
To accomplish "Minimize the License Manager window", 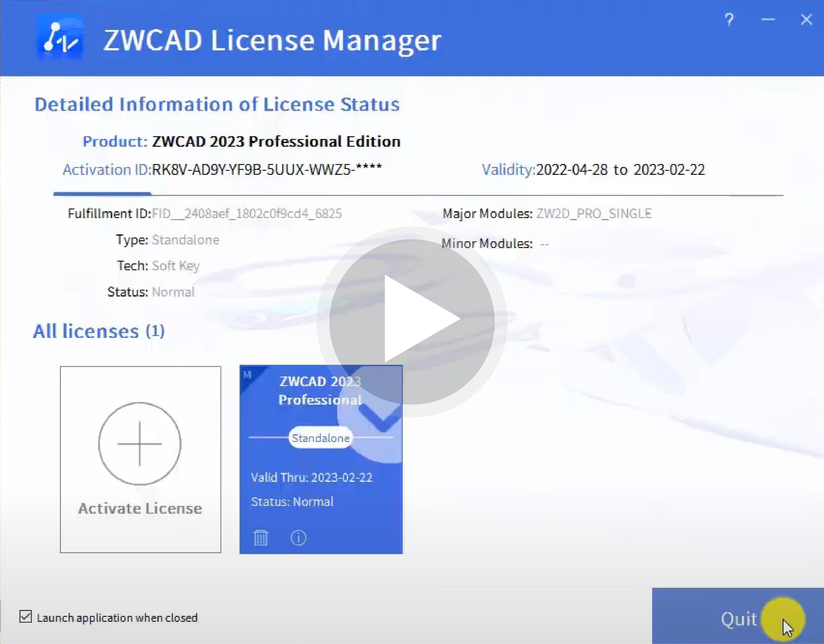I will [768, 19].
